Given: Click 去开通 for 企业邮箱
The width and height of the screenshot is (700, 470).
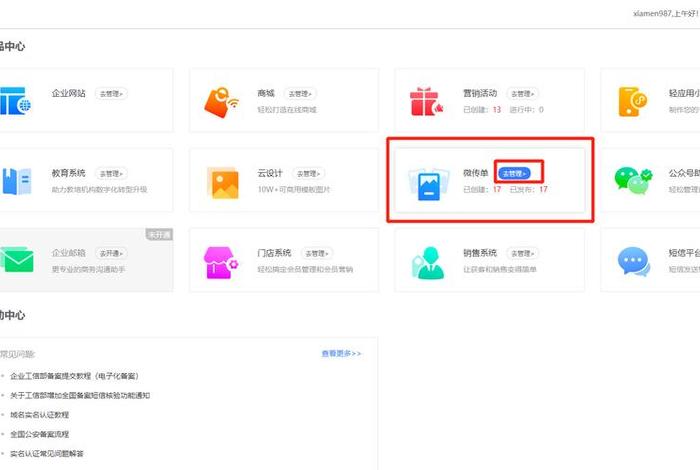Looking at the screenshot, I should click(x=111, y=253).
